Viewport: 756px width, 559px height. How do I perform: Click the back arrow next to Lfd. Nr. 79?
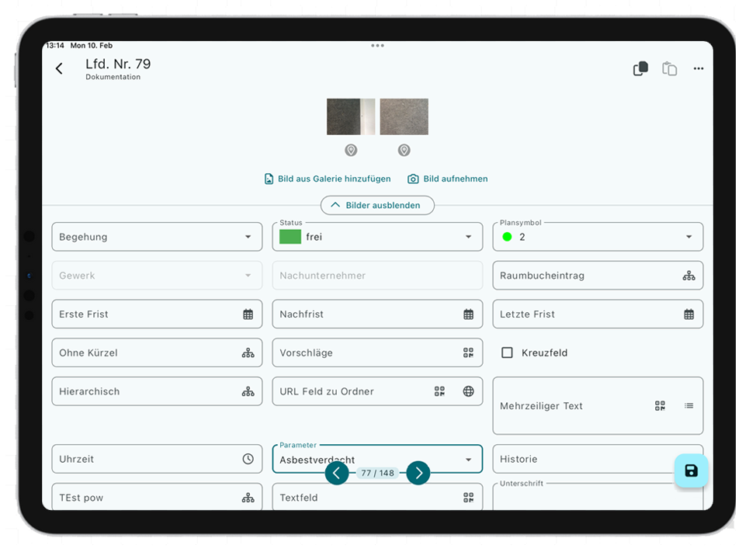coord(59,69)
